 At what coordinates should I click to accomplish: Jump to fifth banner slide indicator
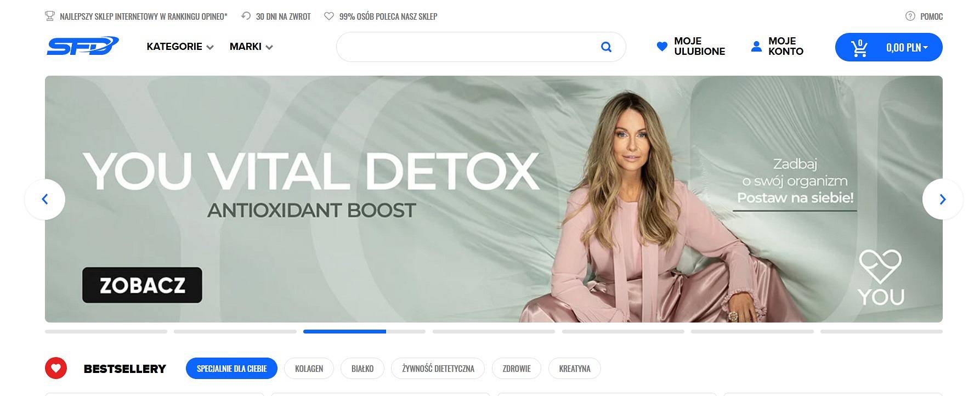click(x=623, y=331)
